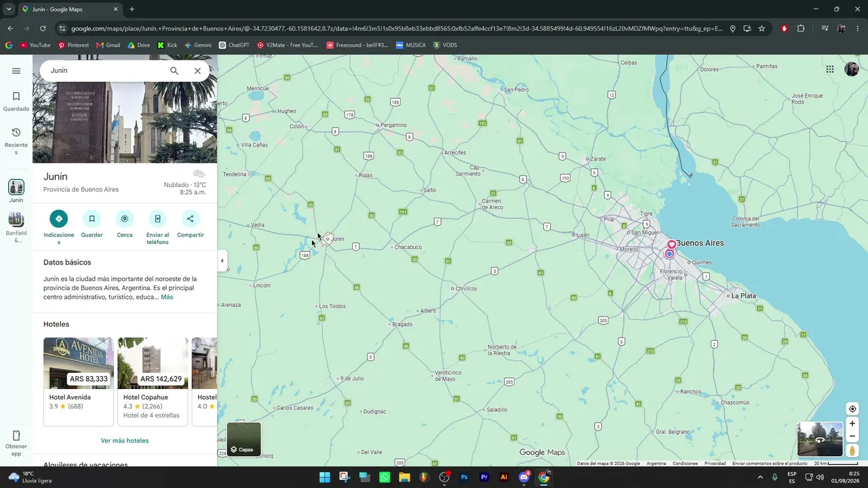
Task: Send place with Enviar al teléfono
Action: [x=157, y=227]
